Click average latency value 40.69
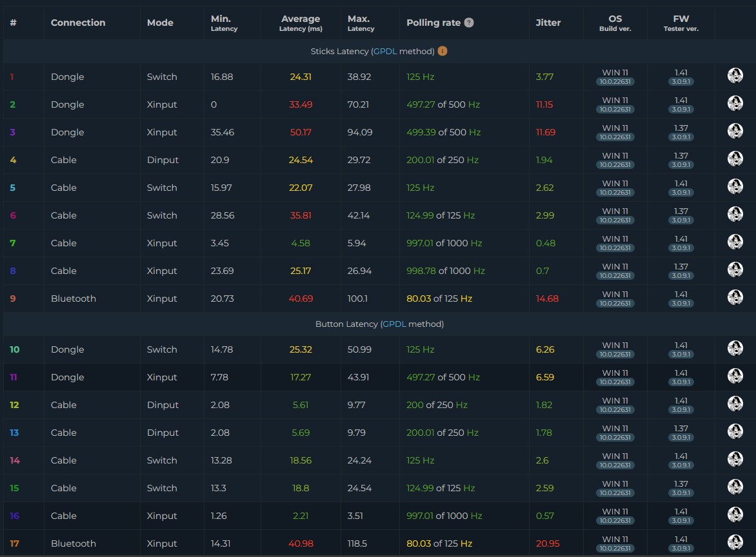 coord(301,298)
